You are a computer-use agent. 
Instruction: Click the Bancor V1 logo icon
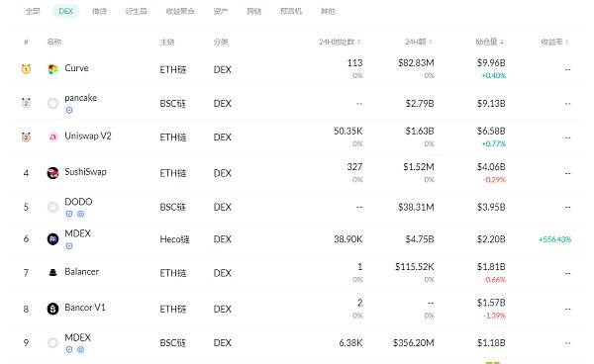pos(53,309)
